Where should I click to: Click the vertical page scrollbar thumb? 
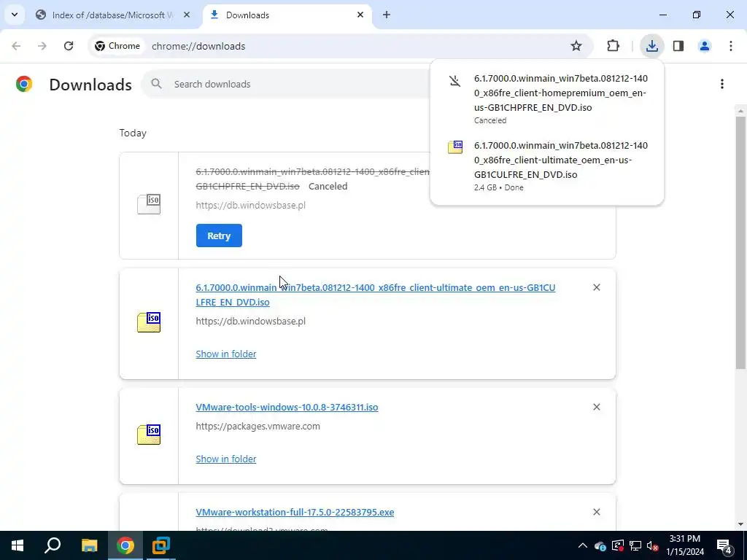click(x=740, y=242)
